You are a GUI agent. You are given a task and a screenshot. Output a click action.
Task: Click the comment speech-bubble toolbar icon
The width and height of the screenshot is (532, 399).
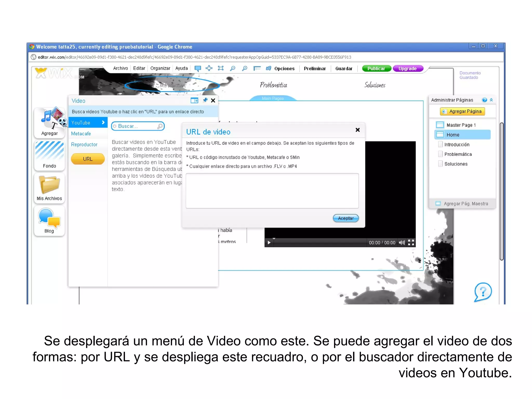click(198, 68)
